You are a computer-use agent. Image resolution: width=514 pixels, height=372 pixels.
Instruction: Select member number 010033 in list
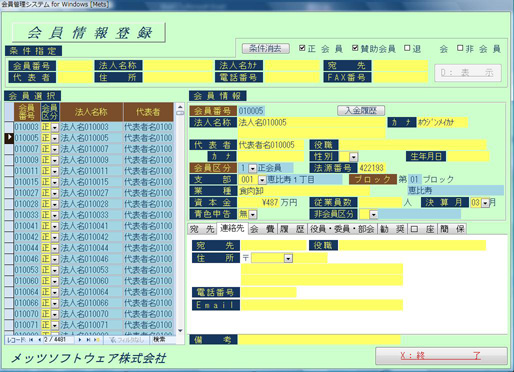coord(27,215)
